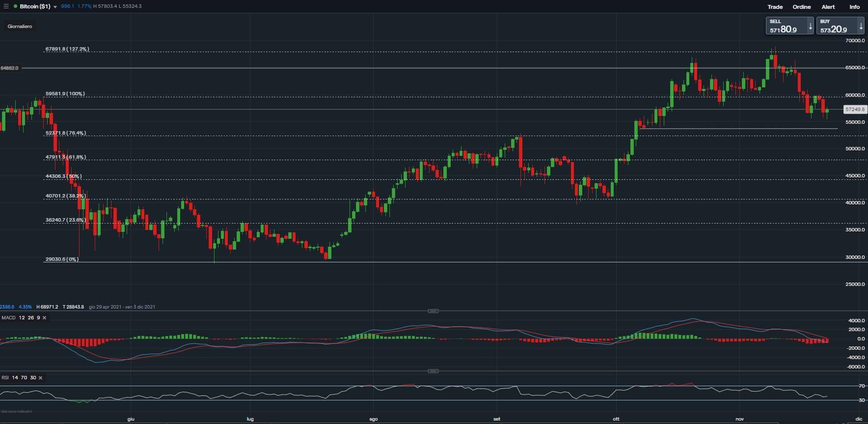Expand the Bitcoin ($1) instrument dropdown
The width and height of the screenshot is (868, 424).
pyautogui.click(x=55, y=7)
